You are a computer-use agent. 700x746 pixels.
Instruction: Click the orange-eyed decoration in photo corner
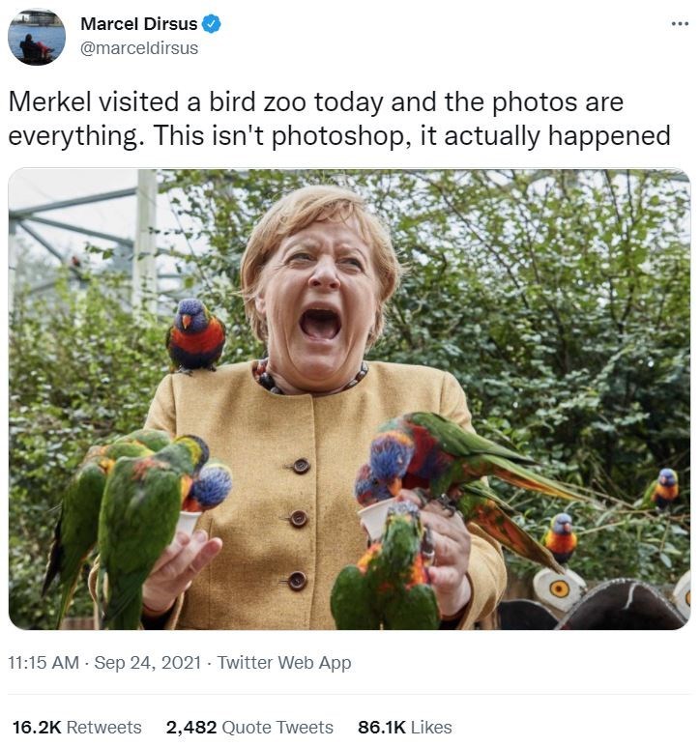[560, 588]
